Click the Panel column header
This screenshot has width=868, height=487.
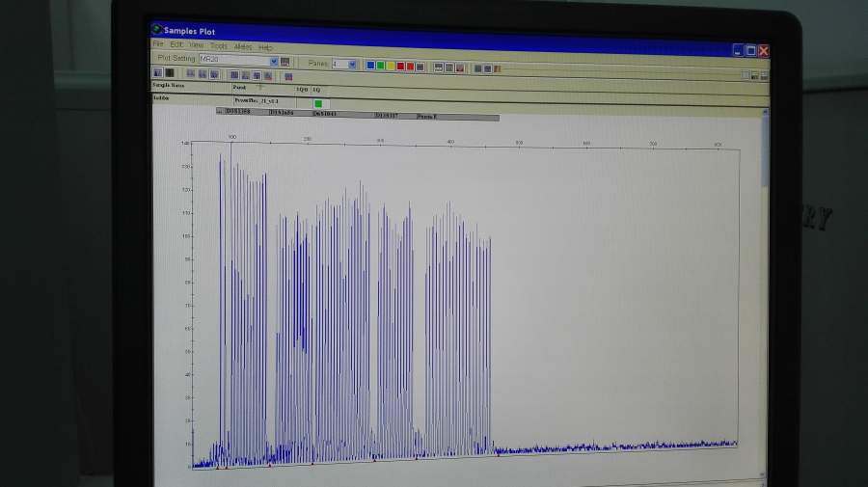239,88
